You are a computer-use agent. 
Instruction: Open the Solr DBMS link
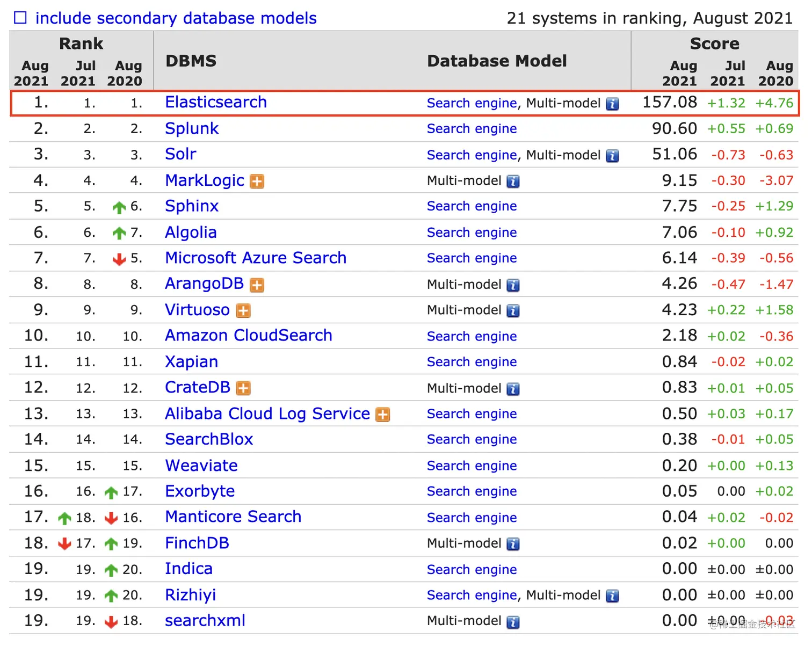click(180, 154)
